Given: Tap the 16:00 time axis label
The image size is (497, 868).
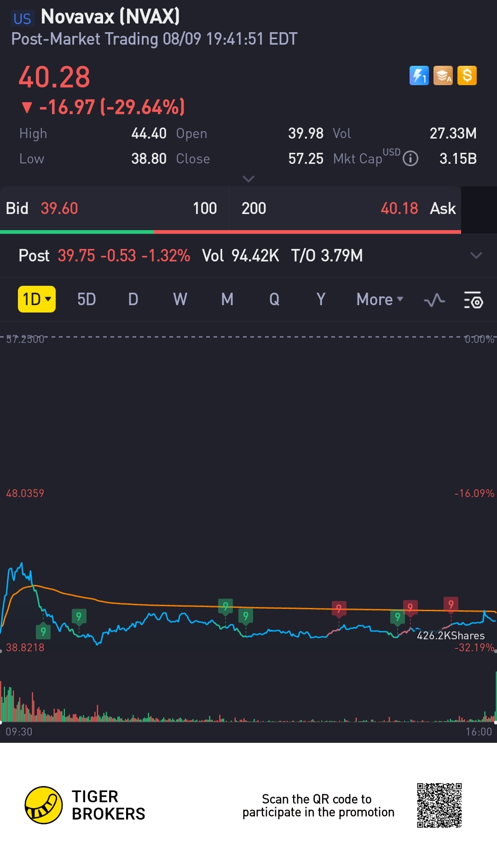Looking at the screenshot, I should (x=479, y=732).
